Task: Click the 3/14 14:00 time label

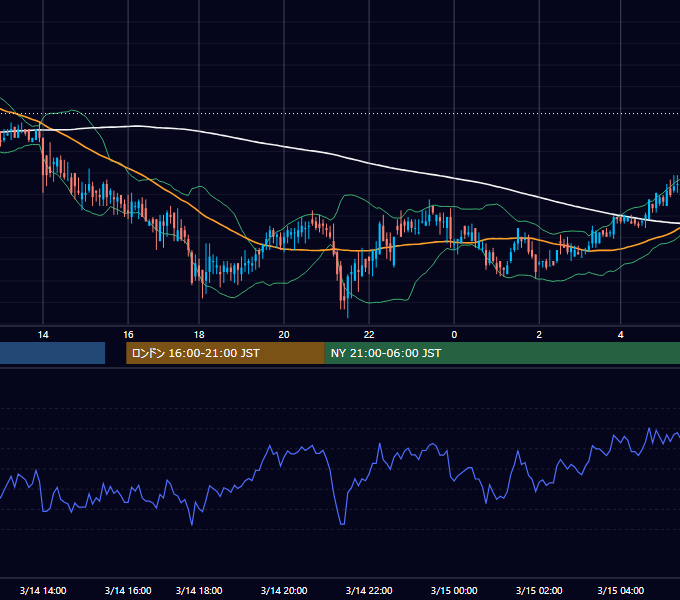Action: coord(43,590)
